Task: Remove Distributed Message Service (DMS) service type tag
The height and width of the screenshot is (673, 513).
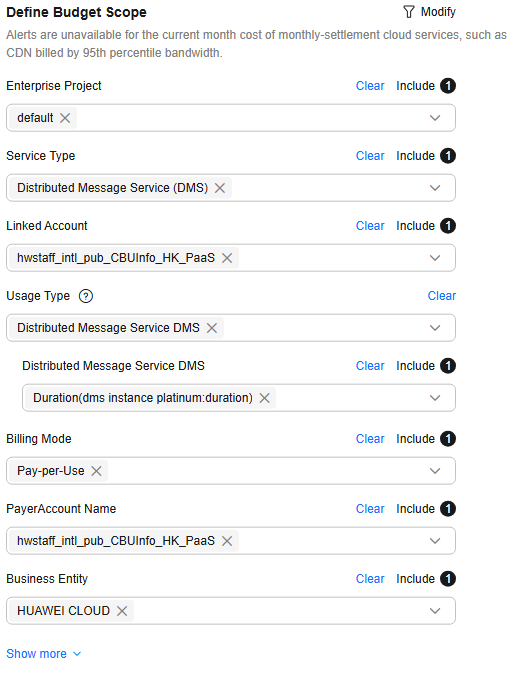Action: 220,188
